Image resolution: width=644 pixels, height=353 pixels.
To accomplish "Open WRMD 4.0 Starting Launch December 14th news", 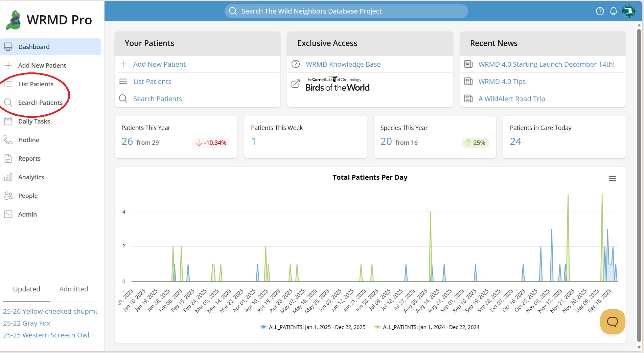I will coord(546,64).
